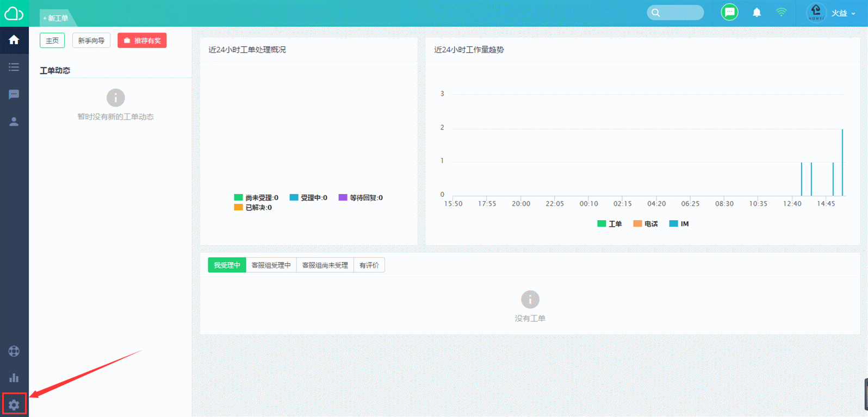Open the +新工单 tab
The width and height of the screenshot is (868, 417).
pyautogui.click(x=56, y=18)
